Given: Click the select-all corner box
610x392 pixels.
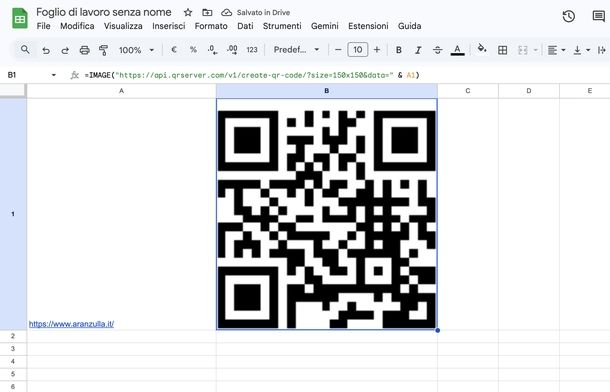Looking at the screenshot, I should (13, 91).
